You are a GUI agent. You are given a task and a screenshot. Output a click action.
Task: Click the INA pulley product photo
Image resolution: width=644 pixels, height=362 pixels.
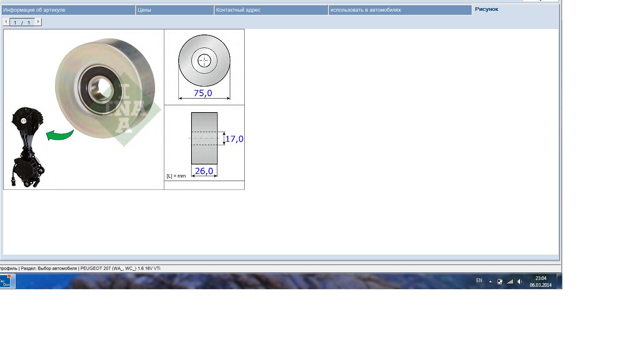pos(105,88)
